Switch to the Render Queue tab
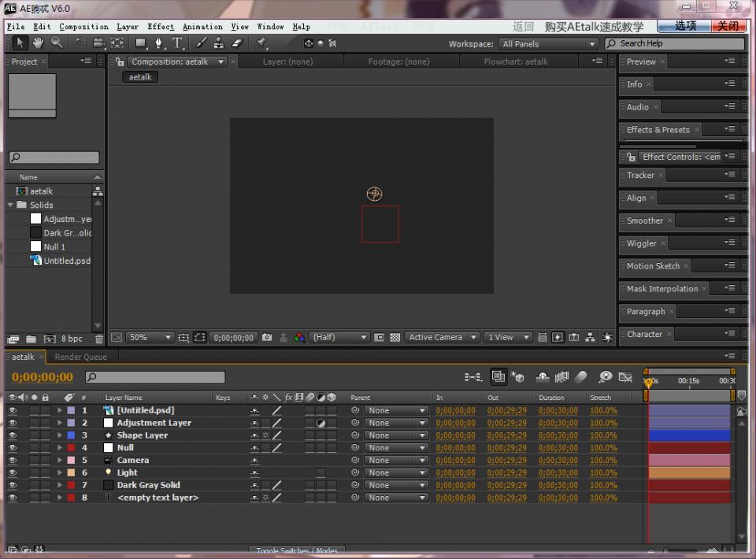Image resolution: width=756 pixels, height=559 pixels. tap(80, 357)
